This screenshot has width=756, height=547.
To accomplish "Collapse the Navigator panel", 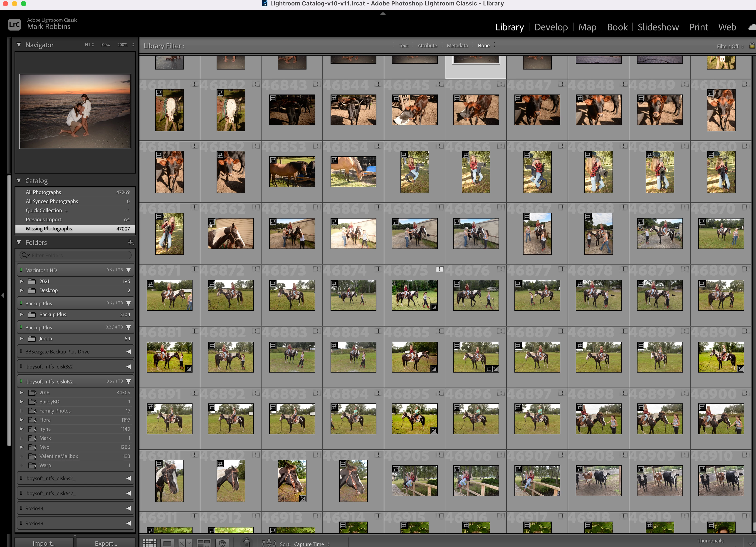I will pos(19,45).
